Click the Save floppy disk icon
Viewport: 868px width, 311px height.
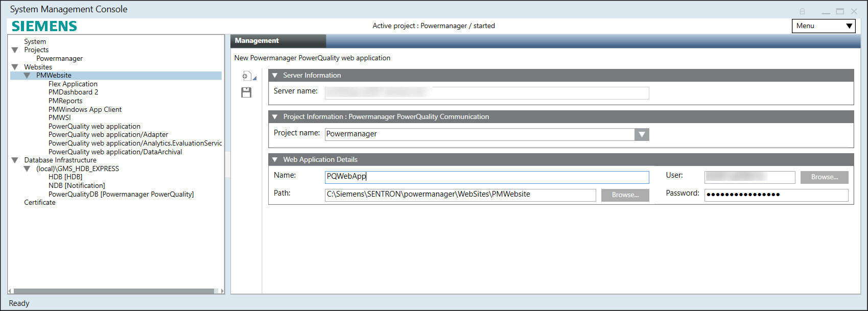pos(246,92)
